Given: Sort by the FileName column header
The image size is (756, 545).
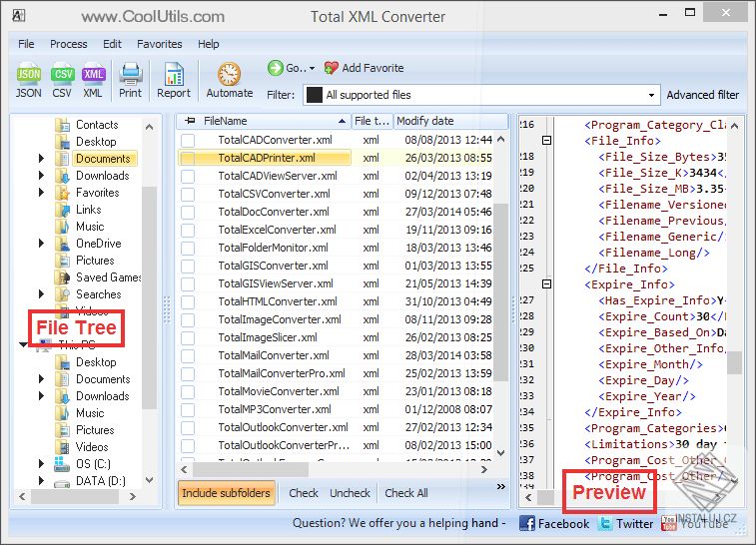Looking at the screenshot, I should (264, 121).
